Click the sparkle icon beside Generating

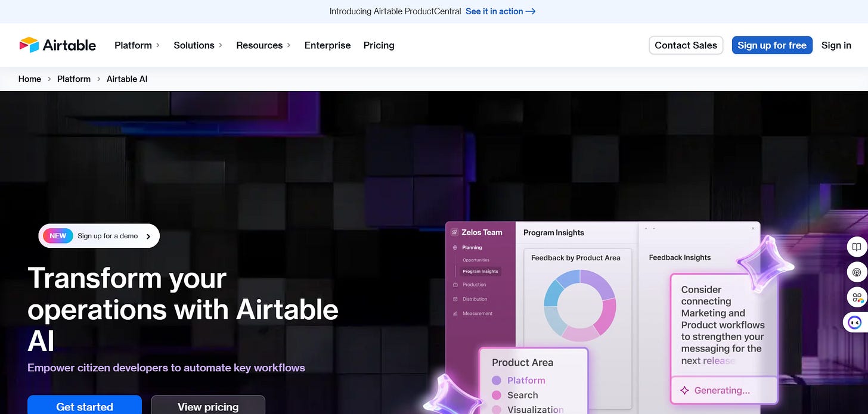pyautogui.click(x=684, y=391)
